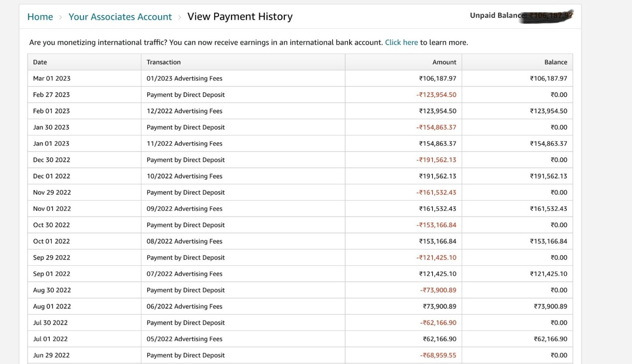Select '09/2022 Advertising Fees' transaction

[x=185, y=209]
